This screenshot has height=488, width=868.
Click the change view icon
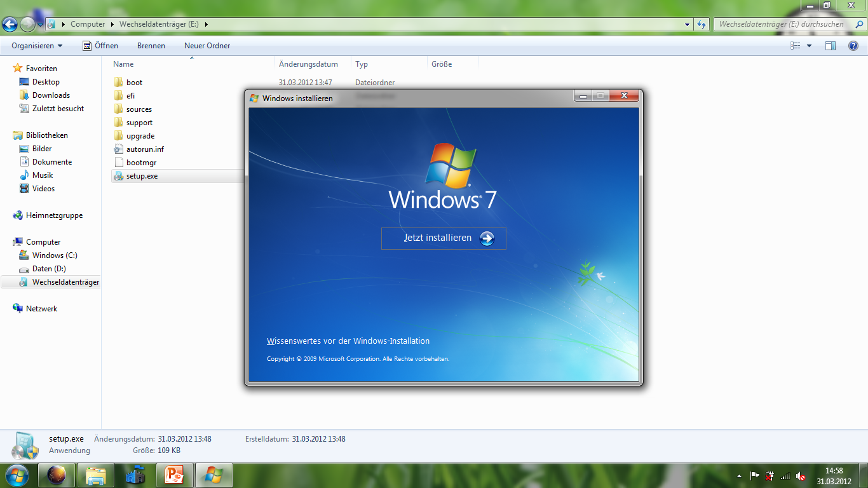(796, 46)
